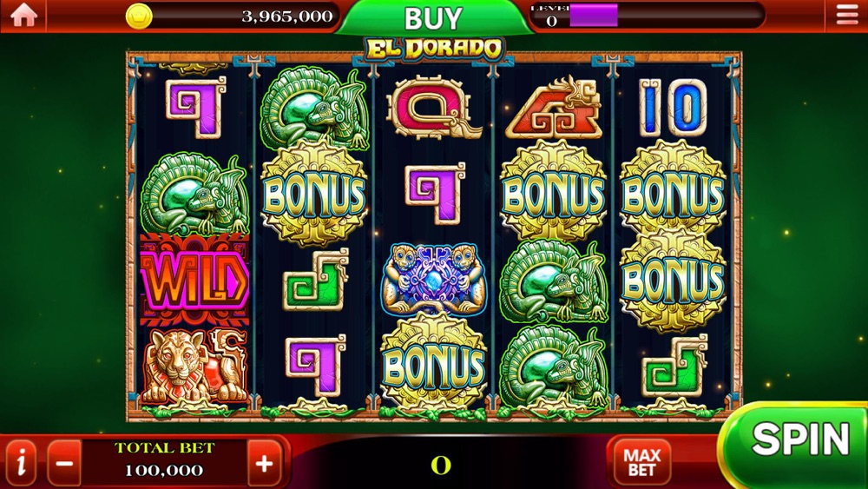The height and width of the screenshot is (489, 868).
Task: Tap the BONUS coin on reel two
Action: [x=314, y=194]
